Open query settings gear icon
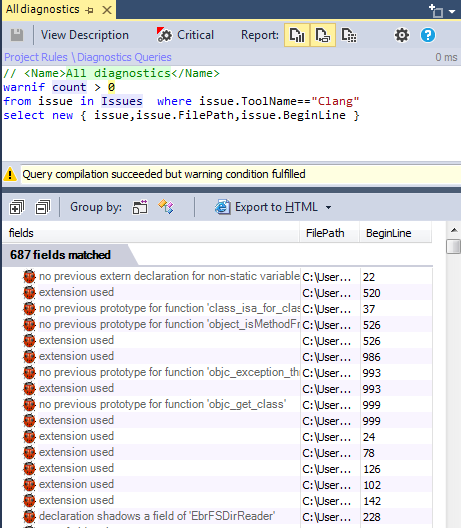This screenshot has height=528, width=461. click(402, 35)
